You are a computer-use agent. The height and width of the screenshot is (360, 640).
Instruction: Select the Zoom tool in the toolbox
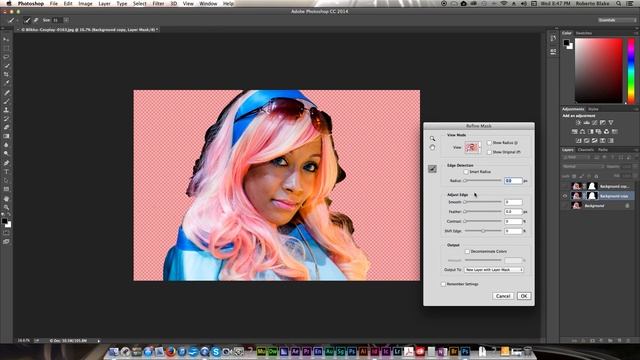[x=6, y=207]
